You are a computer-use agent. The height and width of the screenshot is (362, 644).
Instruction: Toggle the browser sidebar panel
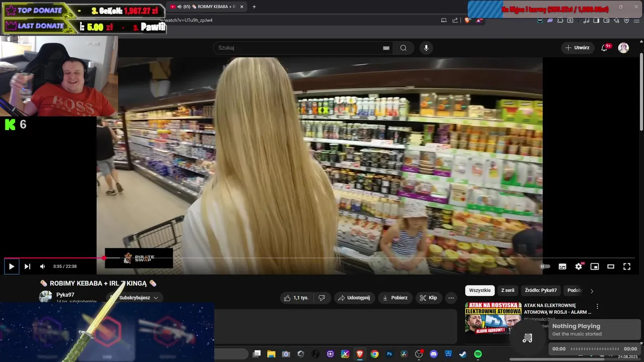click(596, 21)
